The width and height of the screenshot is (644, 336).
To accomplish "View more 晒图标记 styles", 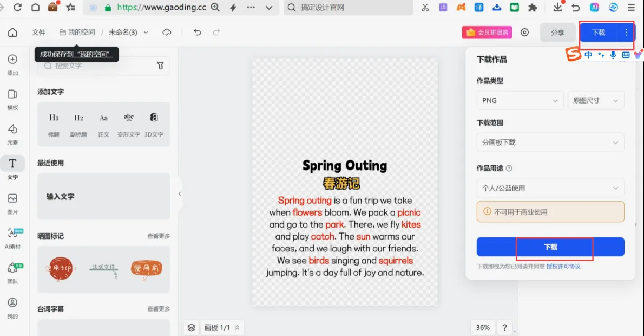I will pos(159,236).
